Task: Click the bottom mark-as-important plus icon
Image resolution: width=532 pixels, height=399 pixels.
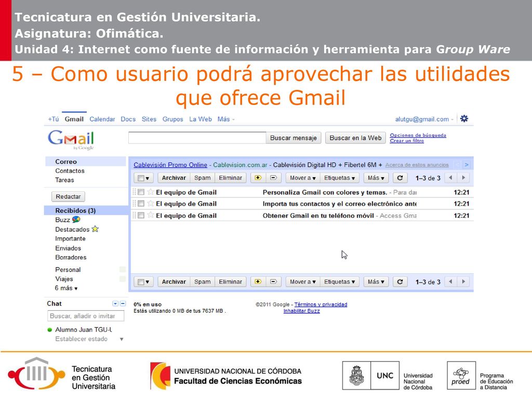Action: (258, 282)
